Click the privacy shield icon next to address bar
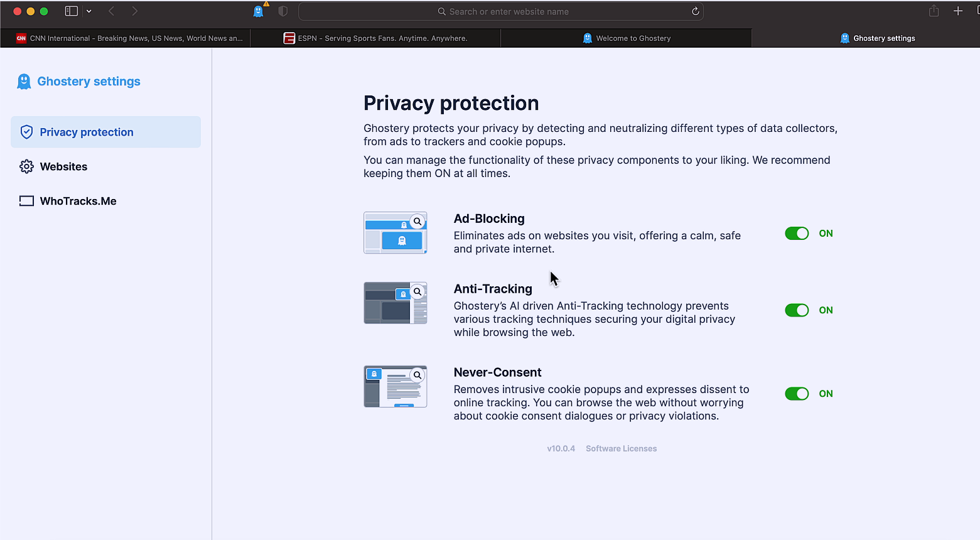Viewport: 980px width, 540px height. [x=283, y=11]
